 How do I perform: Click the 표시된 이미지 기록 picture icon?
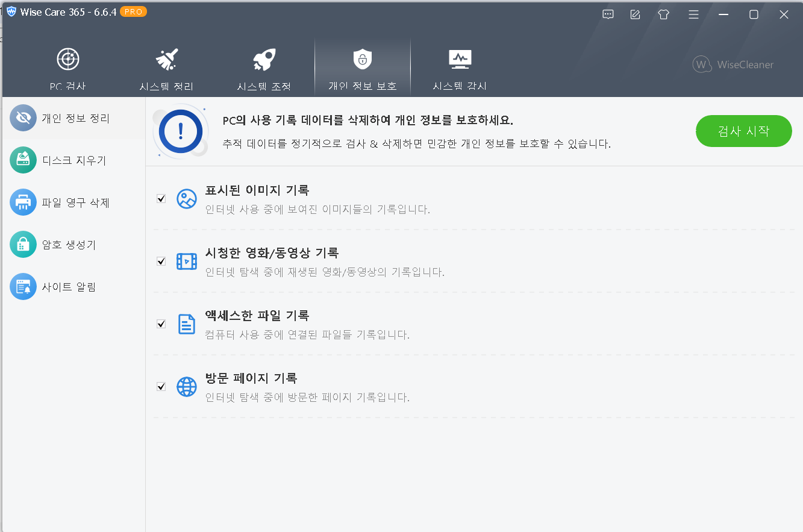point(187,199)
